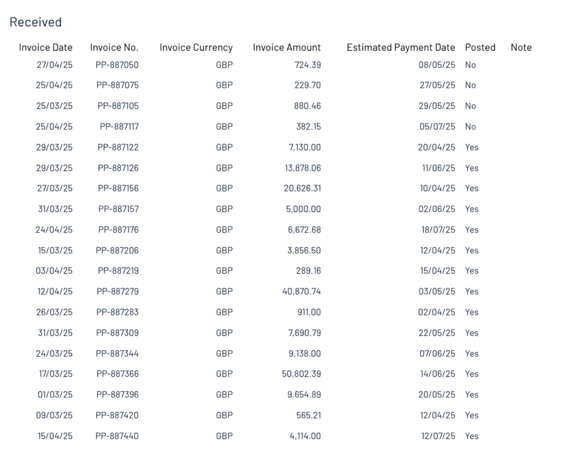Image resolution: width=573 pixels, height=467 pixels.
Task: Click the amount 50,802.39
Action: point(301,374)
